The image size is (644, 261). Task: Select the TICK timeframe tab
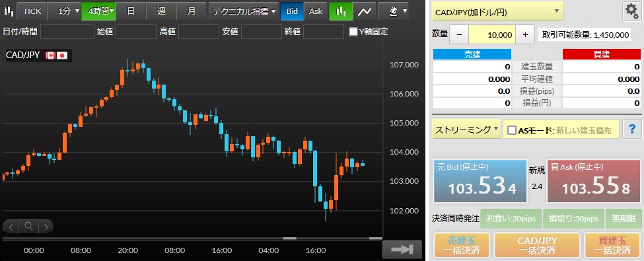[32, 11]
